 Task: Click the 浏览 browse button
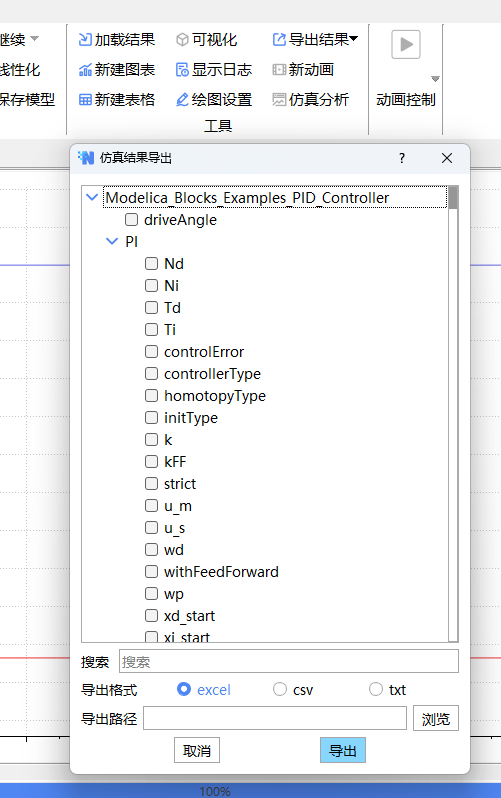(x=436, y=718)
